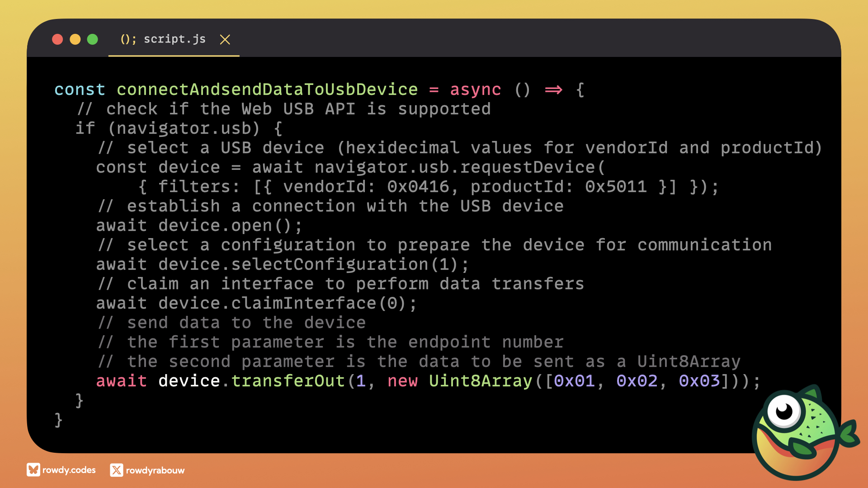Click the fish mascot's eye
The image size is (868, 488).
[784, 411]
